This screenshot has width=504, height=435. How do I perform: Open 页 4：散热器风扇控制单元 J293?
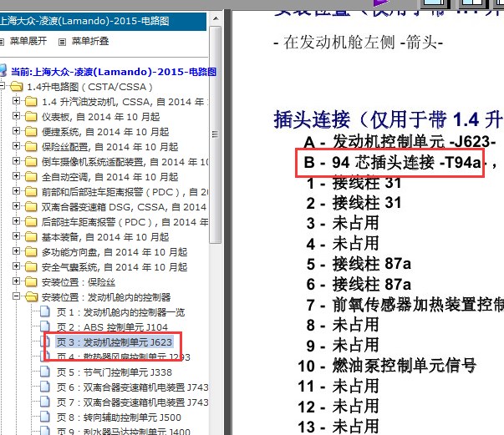(x=124, y=357)
